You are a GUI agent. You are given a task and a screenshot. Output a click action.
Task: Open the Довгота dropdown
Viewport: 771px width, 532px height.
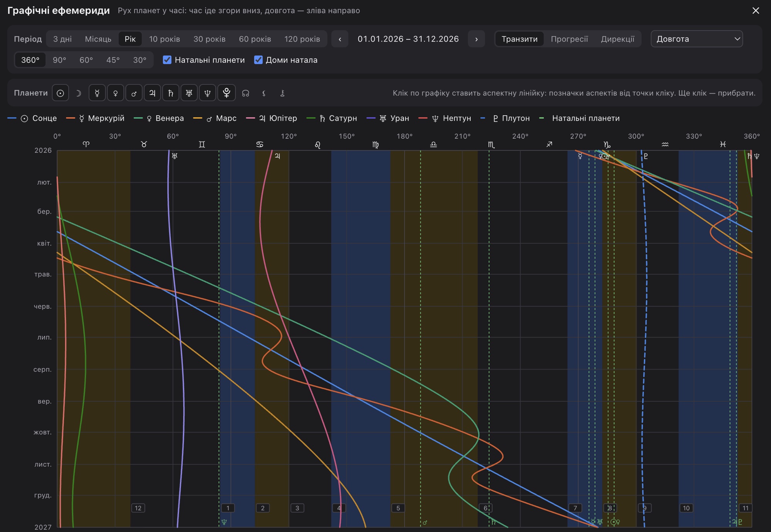697,39
